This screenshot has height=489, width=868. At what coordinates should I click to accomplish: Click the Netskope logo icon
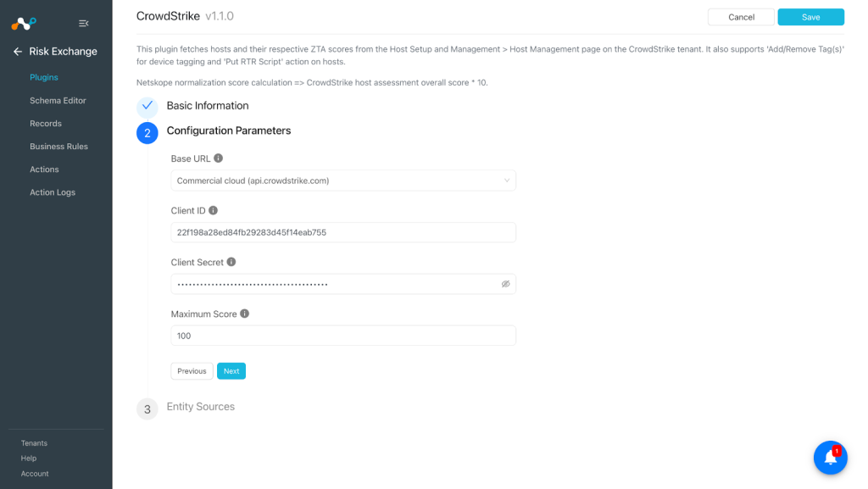click(23, 23)
